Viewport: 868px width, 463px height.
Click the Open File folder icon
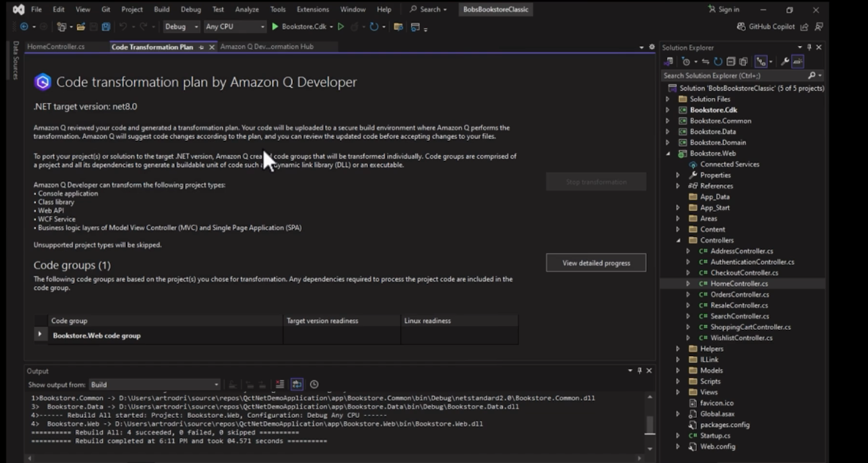tap(81, 26)
